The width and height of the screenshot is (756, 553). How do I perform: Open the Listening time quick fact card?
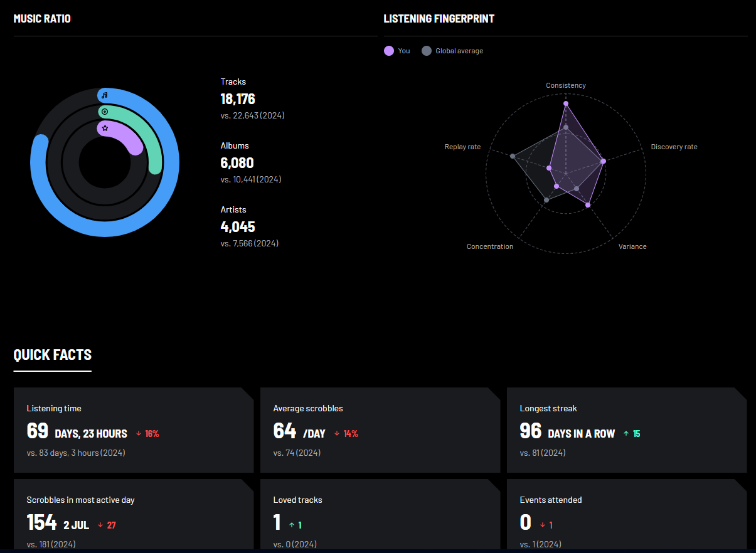[x=133, y=430]
